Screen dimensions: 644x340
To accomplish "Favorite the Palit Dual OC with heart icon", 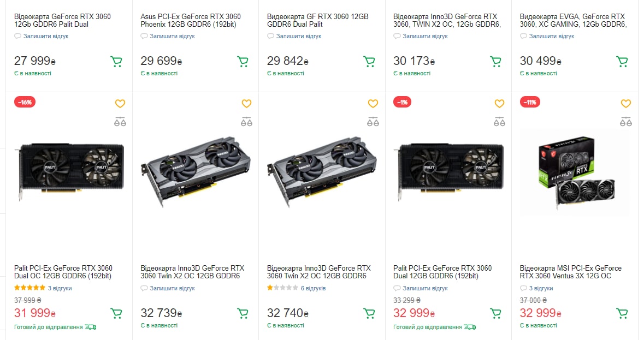I will coord(120,104).
